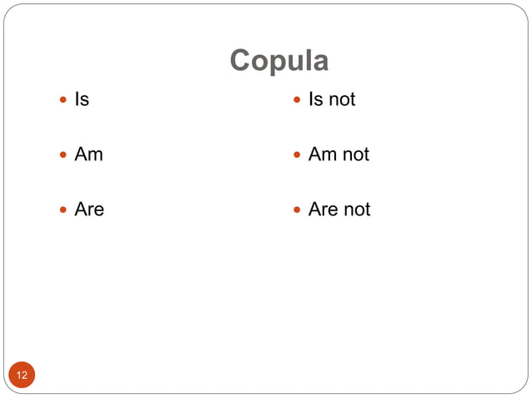Select the standalone "Is" bullet text
This screenshot has height=399, width=532.
[82, 99]
